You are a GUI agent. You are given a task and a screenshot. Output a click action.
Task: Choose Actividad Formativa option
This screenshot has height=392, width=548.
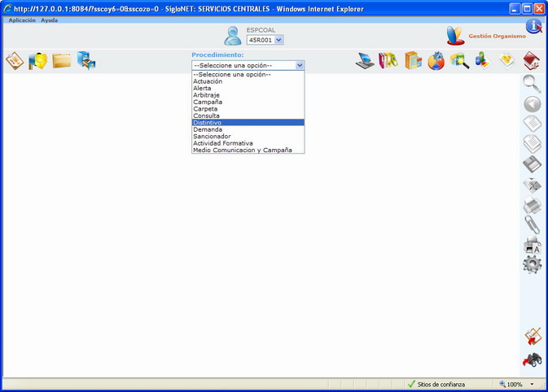click(248, 143)
